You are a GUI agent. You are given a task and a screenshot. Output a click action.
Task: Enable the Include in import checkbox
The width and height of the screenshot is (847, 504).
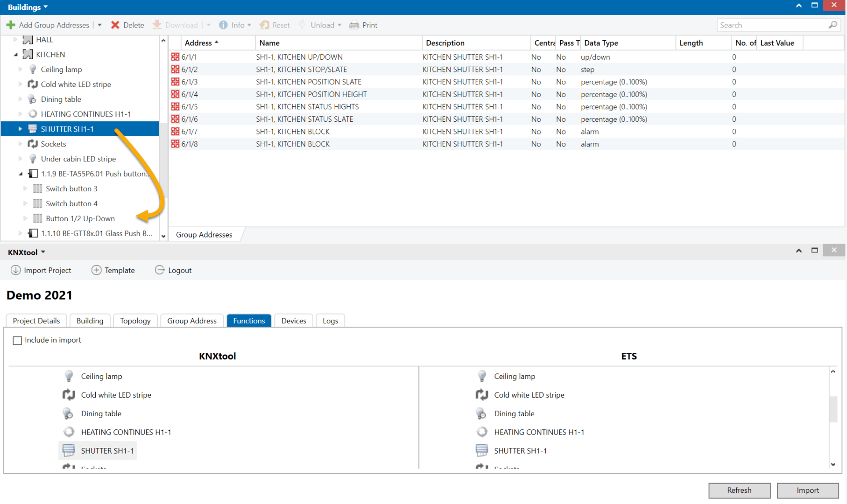coord(17,340)
